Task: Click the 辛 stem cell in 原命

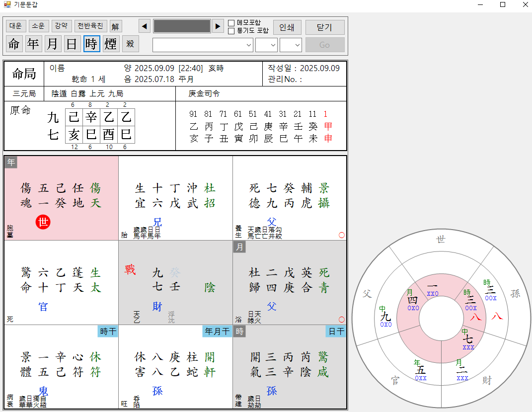Action: coord(91,117)
